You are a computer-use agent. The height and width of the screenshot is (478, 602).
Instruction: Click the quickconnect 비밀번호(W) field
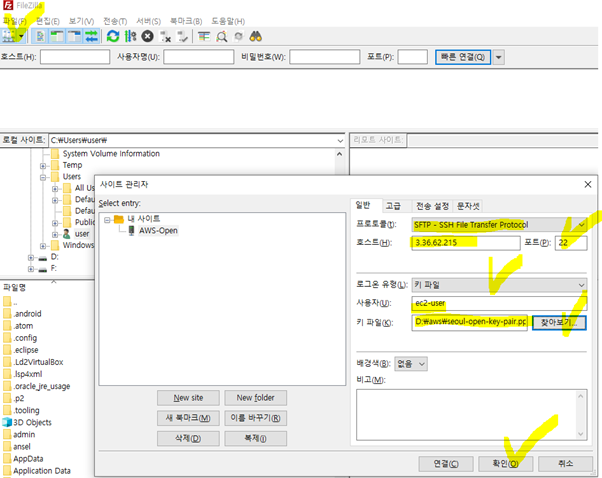click(324, 57)
